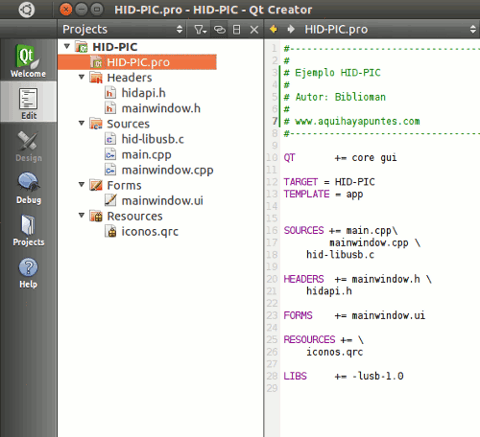This screenshot has width=480, height=437.
Task: Open the Projects view selector dropdown
Action: pyautogui.click(x=123, y=29)
